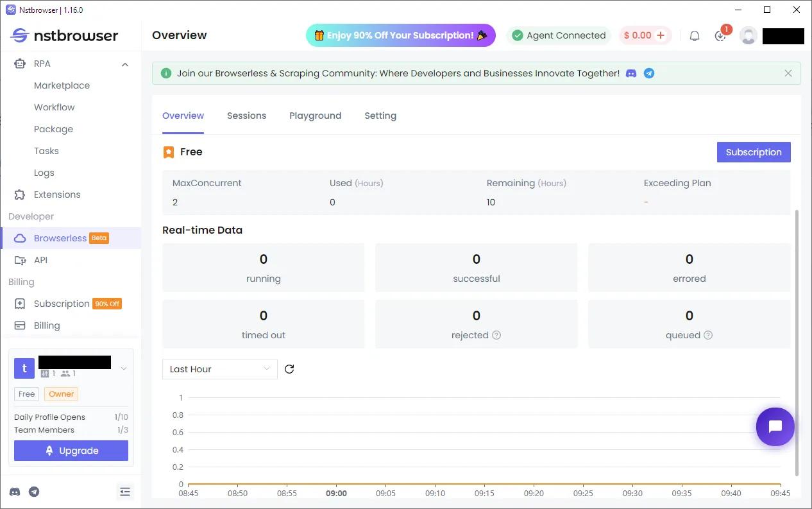Click the info icon in announcement banner
The image size is (812, 509).
point(166,73)
